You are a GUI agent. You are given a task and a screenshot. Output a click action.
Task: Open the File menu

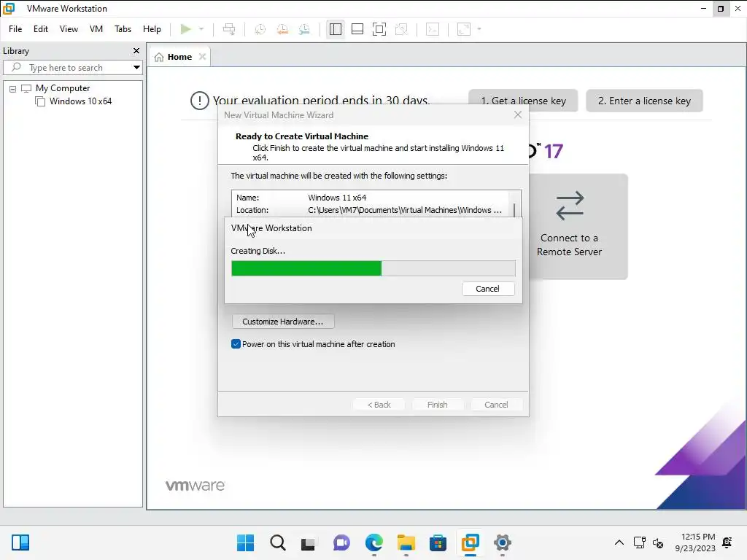point(15,29)
